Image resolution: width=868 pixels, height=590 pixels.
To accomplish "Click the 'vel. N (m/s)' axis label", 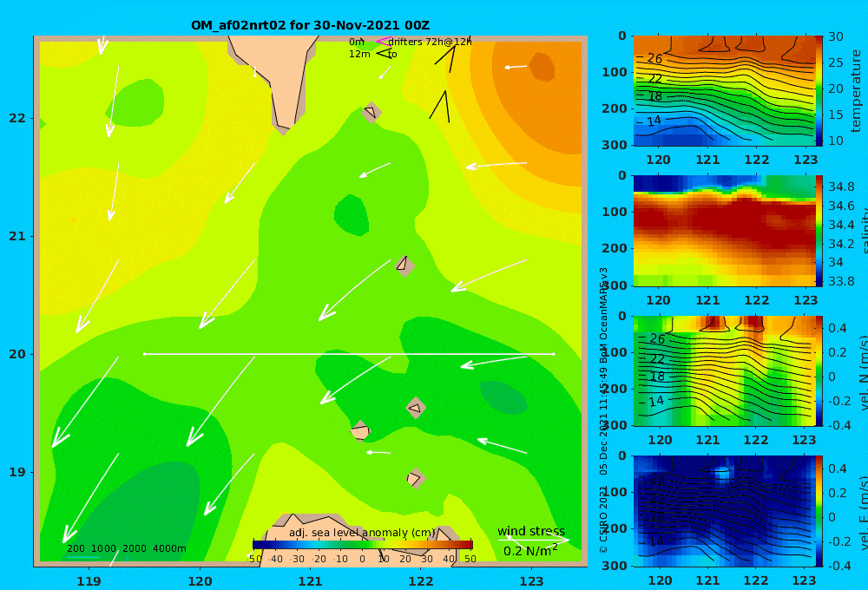I will (862, 372).
